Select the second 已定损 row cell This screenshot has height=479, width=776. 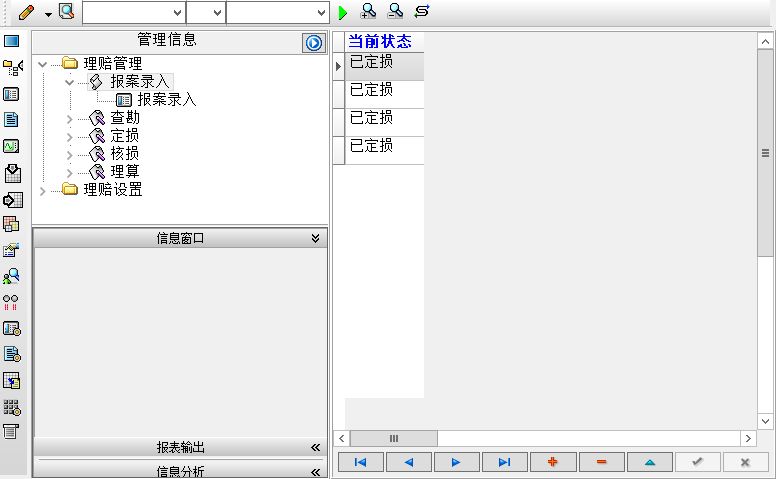385,95
